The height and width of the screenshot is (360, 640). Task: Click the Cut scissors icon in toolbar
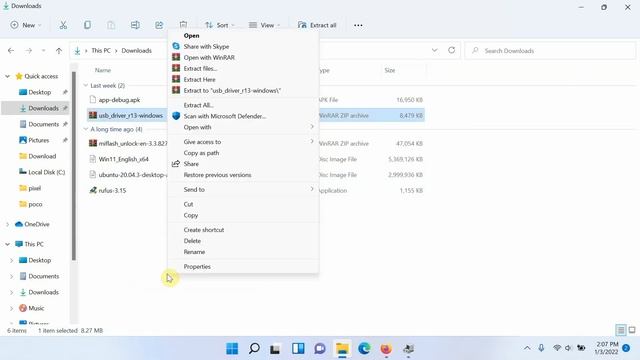[x=63, y=25]
